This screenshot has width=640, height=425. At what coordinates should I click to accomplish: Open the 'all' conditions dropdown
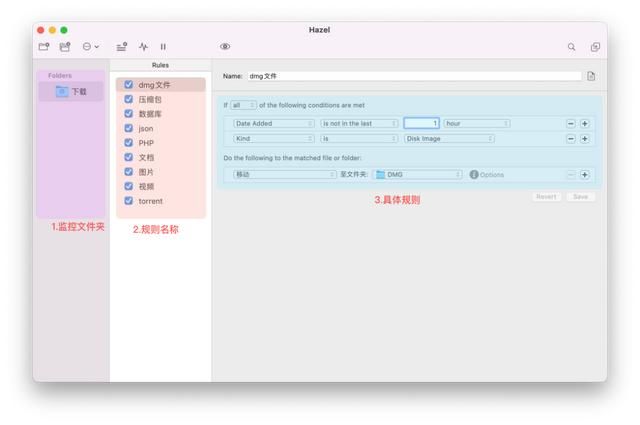point(243,105)
